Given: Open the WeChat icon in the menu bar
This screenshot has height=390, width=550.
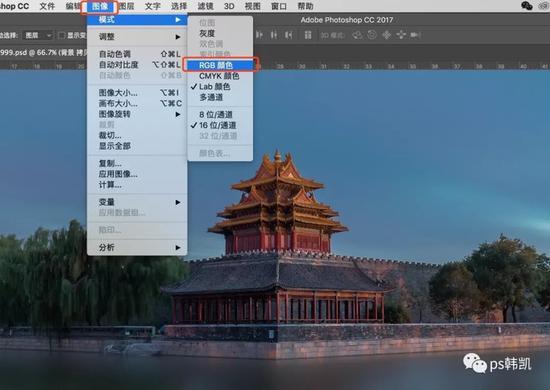Looking at the screenshot, I should tap(526, 6).
